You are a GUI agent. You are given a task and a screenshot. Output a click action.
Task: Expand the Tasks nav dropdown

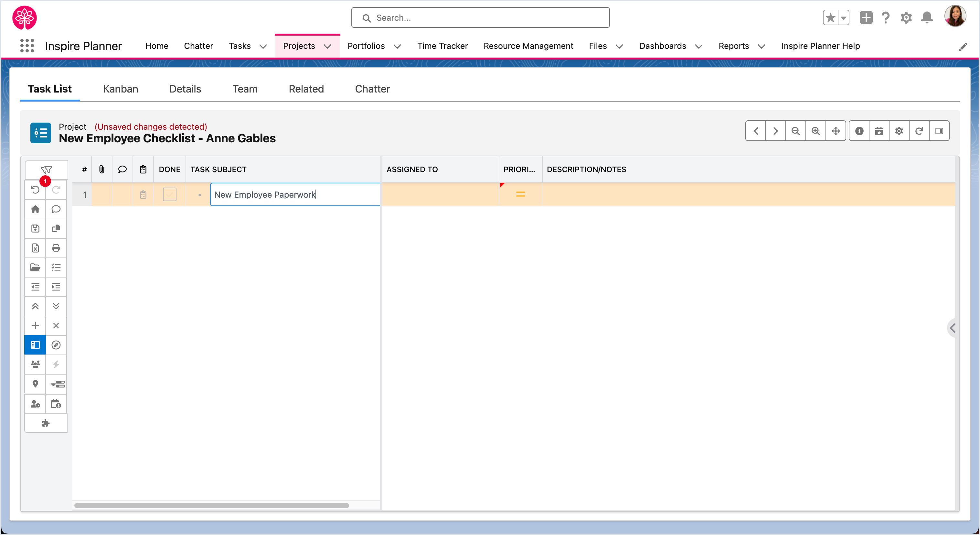point(263,47)
